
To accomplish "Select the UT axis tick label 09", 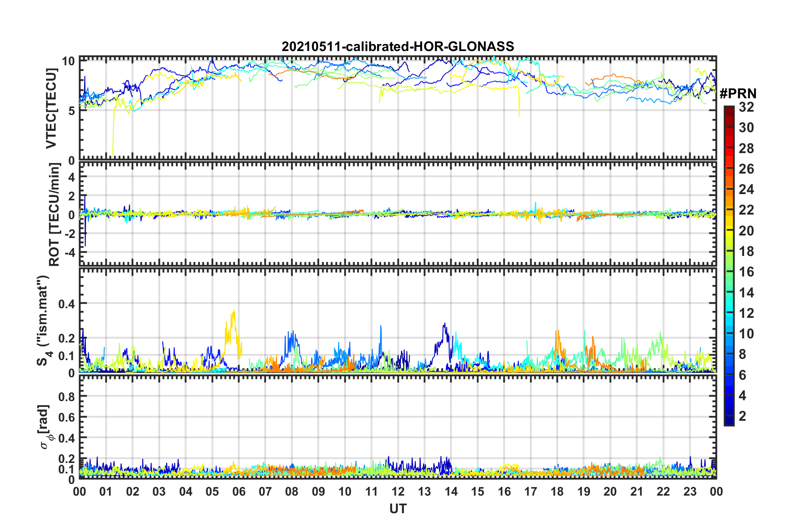I will [318, 491].
